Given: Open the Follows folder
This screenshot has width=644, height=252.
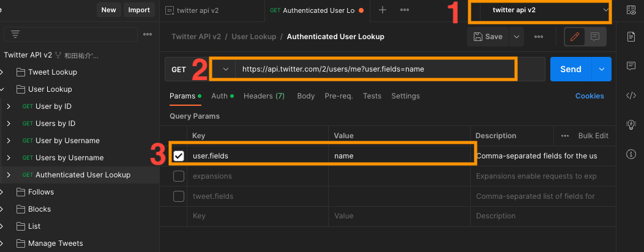Looking at the screenshot, I should pyautogui.click(x=35, y=191).
